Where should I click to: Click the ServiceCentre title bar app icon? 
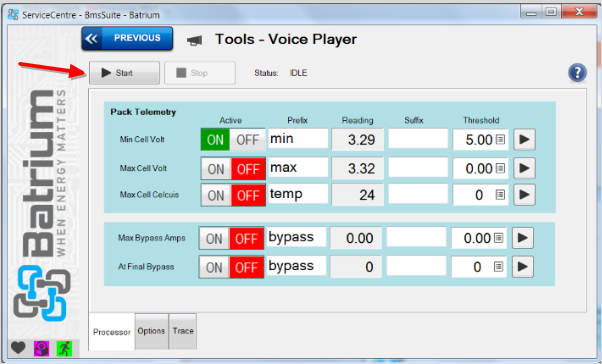[x=13, y=15]
